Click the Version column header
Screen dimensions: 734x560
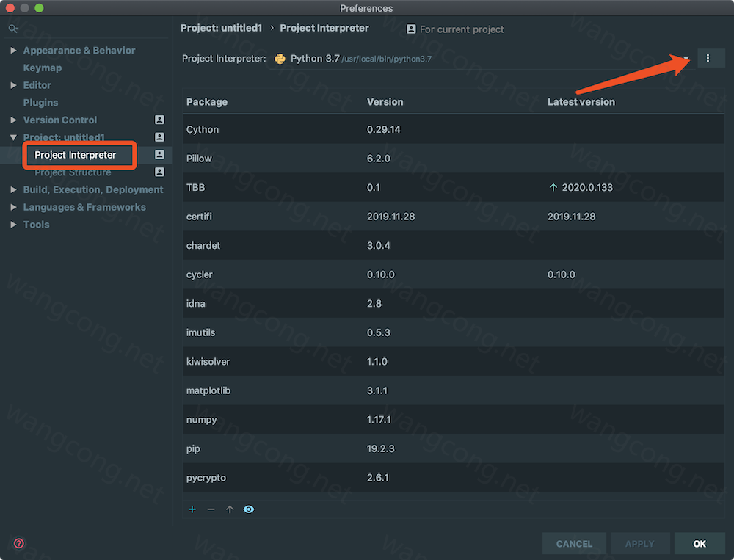click(x=385, y=102)
